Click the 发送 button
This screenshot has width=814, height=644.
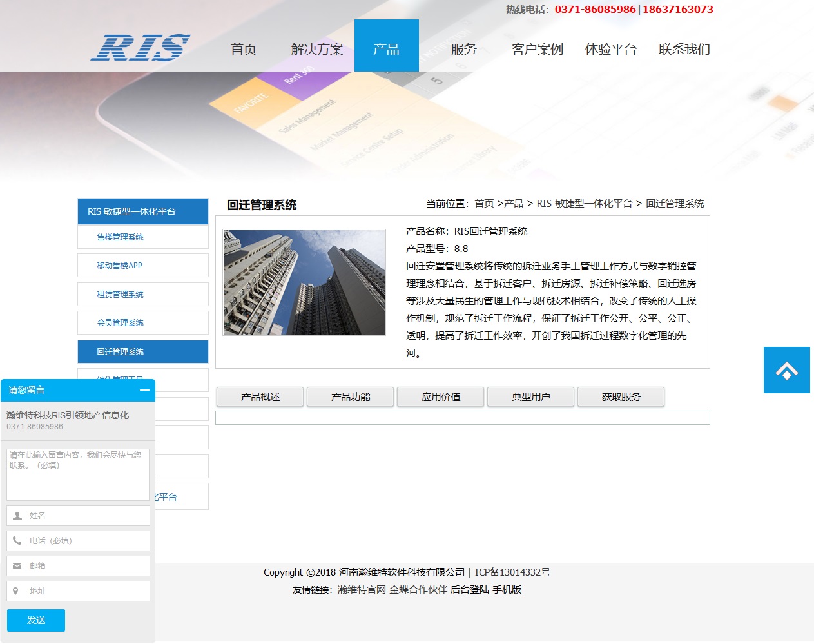pyautogui.click(x=36, y=620)
